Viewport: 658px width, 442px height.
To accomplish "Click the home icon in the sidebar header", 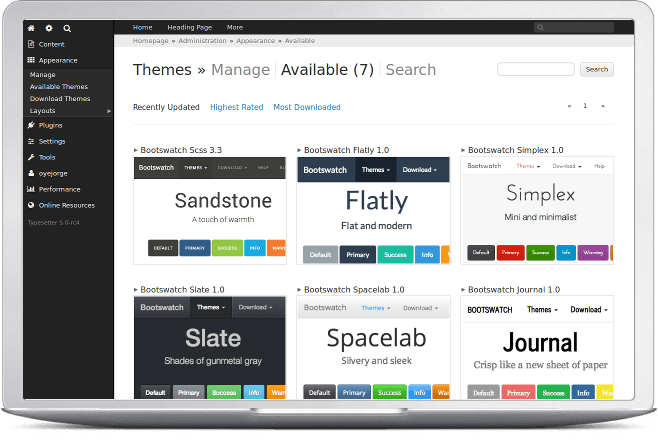I will click(31, 28).
